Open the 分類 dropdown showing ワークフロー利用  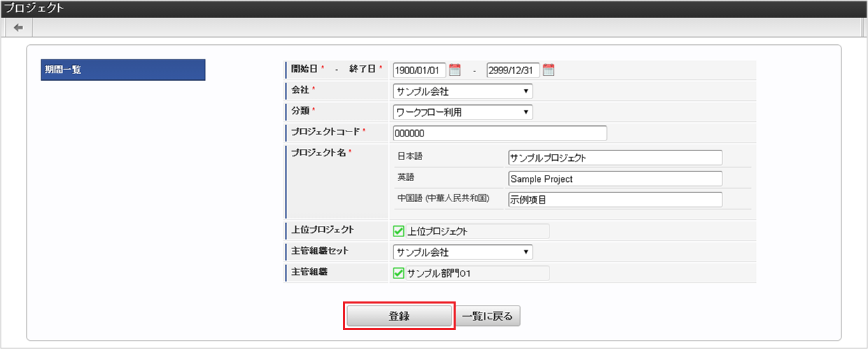point(463,113)
